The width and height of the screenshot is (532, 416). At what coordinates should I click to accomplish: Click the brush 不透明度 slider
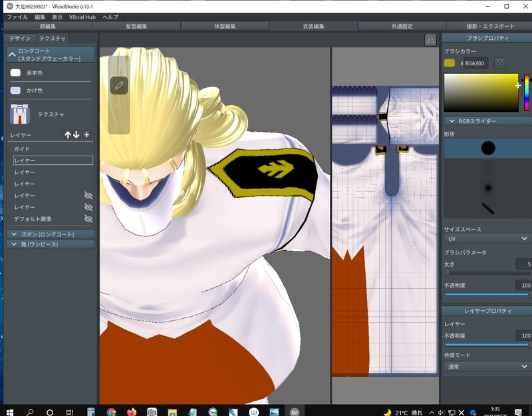(x=487, y=294)
